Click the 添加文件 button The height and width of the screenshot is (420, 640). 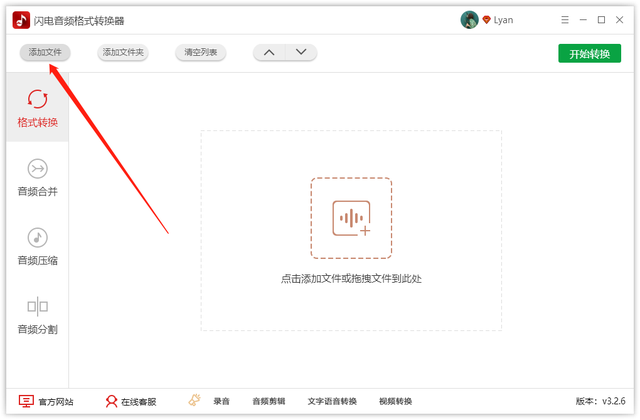[45, 53]
